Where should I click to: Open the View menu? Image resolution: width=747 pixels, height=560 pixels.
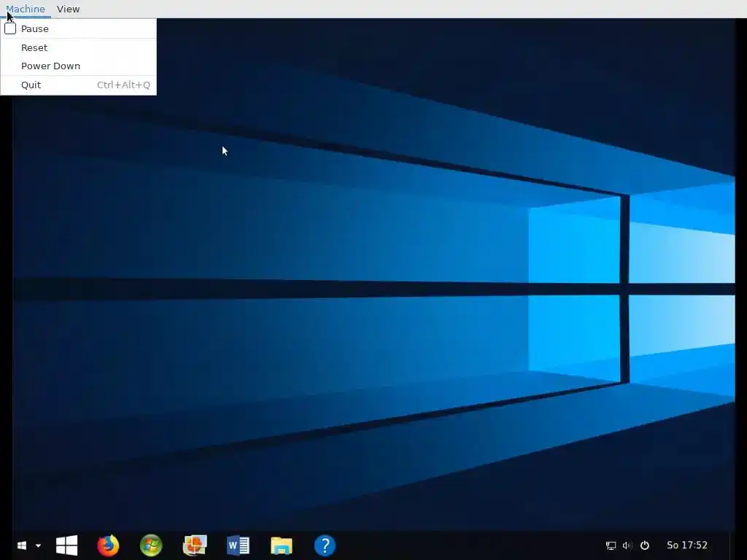[68, 9]
